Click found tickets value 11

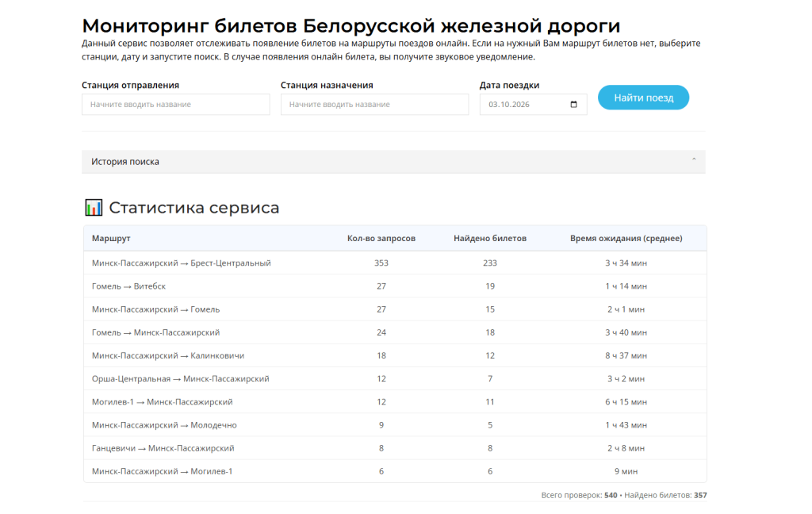tap(490, 402)
